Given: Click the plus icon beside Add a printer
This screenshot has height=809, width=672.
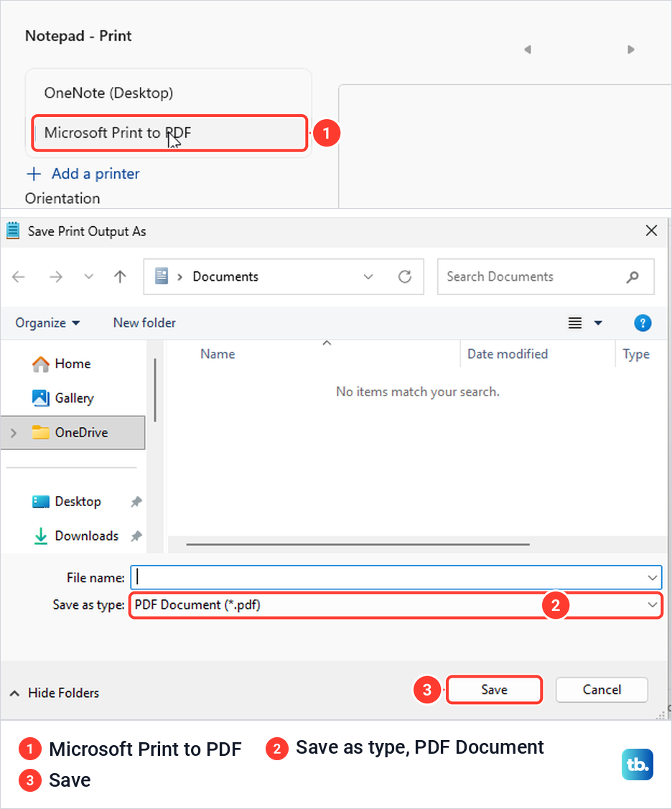Looking at the screenshot, I should [x=34, y=174].
